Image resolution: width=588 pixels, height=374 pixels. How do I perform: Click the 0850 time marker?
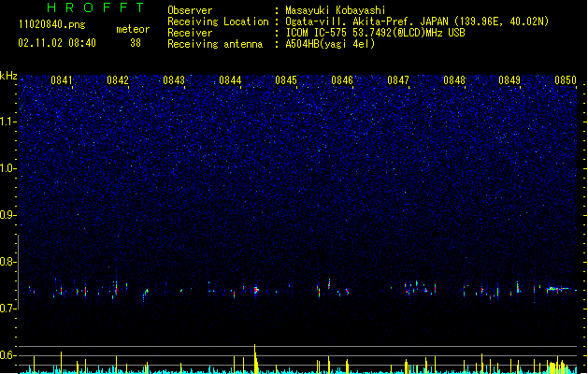pos(566,80)
